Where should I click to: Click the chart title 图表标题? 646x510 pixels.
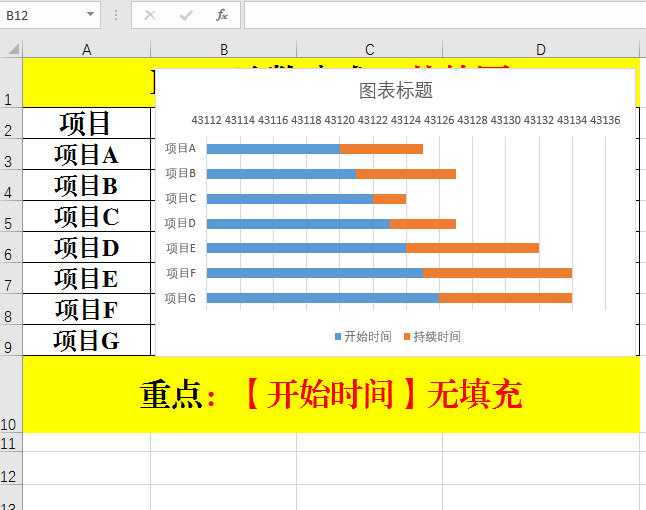pos(396,90)
